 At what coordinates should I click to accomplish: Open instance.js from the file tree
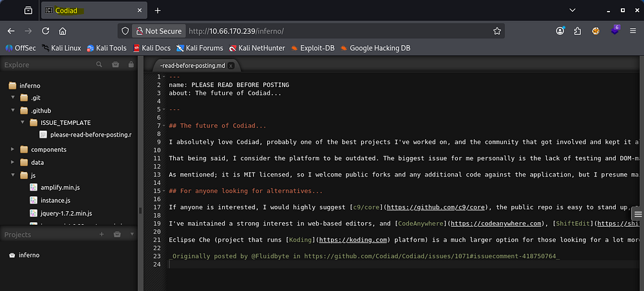(x=55, y=200)
